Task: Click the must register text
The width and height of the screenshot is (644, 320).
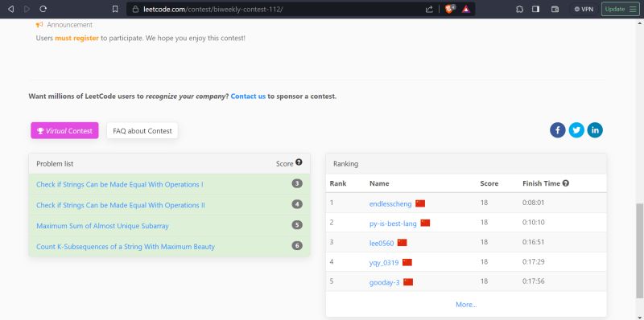Action: click(76, 38)
